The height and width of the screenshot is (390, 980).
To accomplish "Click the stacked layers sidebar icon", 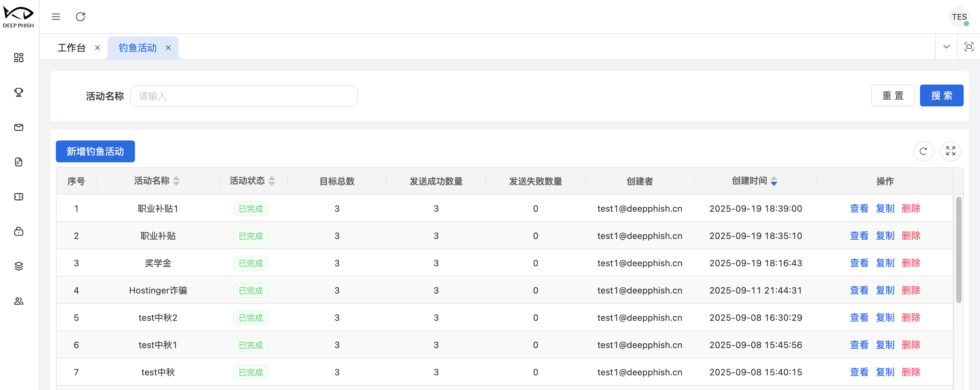I will tap(19, 266).
